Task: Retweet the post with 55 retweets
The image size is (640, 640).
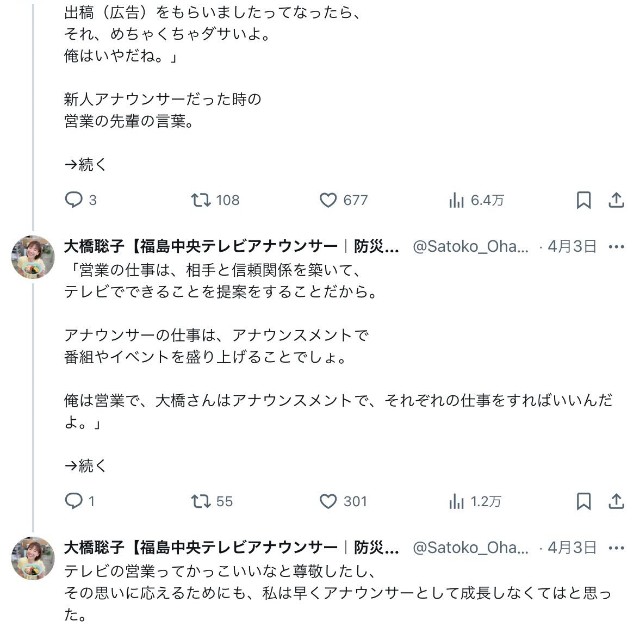Action: tap(200, 501)
